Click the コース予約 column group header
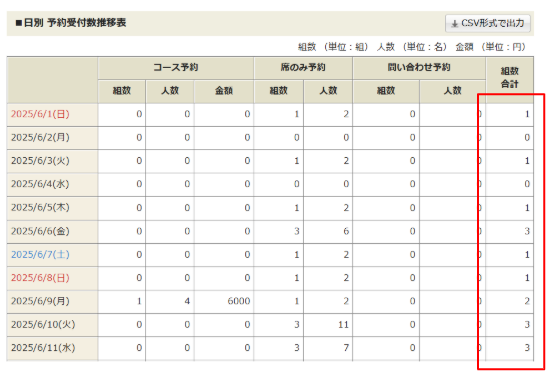553x380 pixels. point(176,67)
